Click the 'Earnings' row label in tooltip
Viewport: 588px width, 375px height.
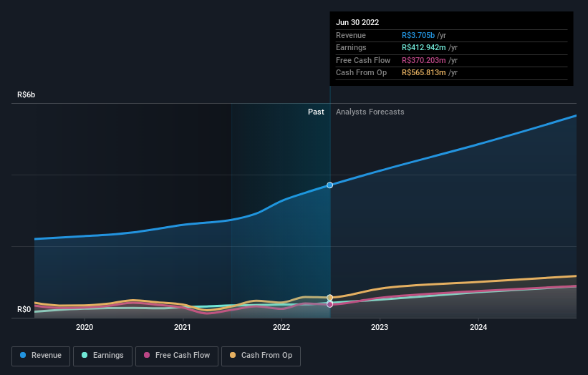[x=351, y=47]
